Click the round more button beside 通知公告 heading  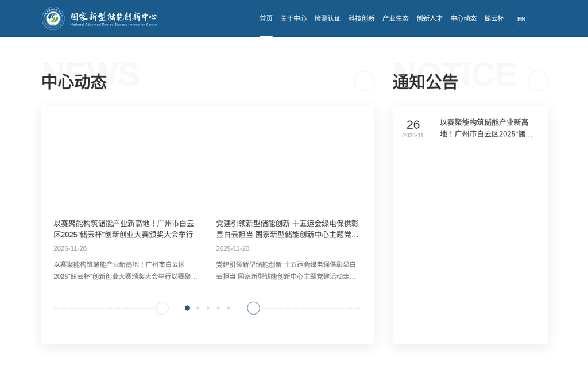[537, 80]
